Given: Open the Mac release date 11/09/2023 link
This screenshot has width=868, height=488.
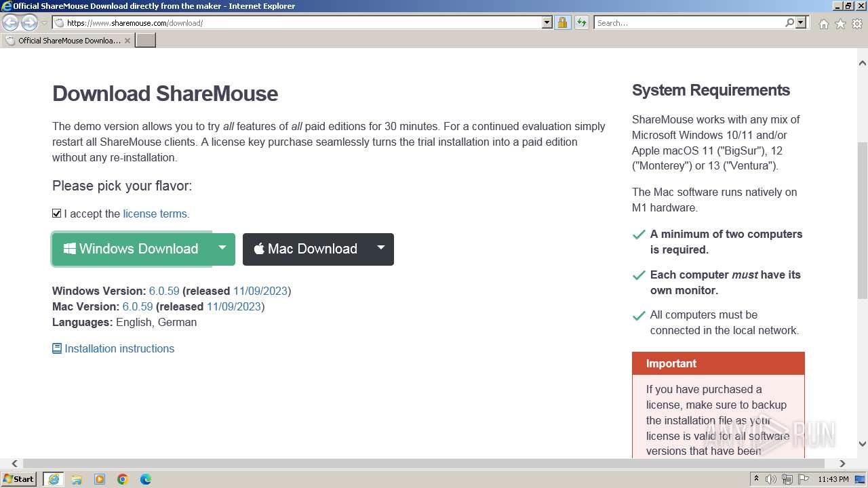Looking at the screenshot, I should 234,306.
